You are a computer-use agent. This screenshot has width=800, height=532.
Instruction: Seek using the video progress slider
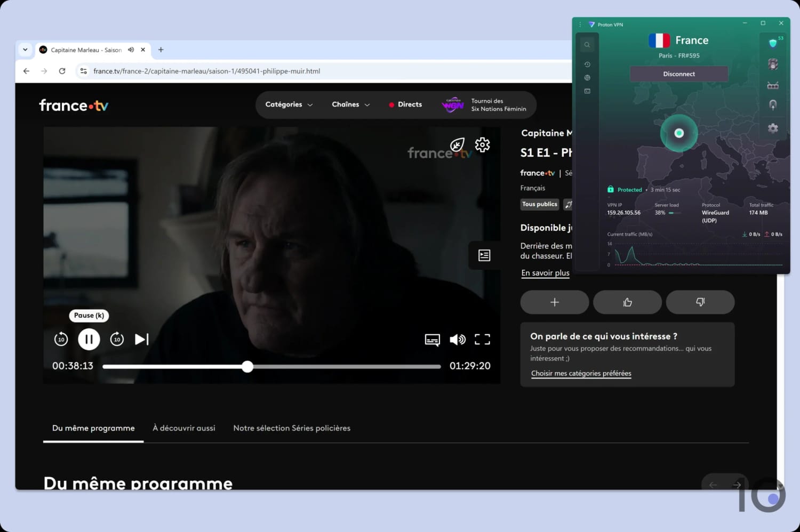271,367
